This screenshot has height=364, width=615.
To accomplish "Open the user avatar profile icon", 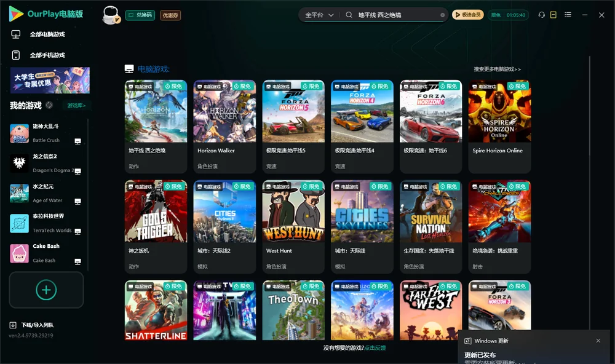I will point(111,15).
